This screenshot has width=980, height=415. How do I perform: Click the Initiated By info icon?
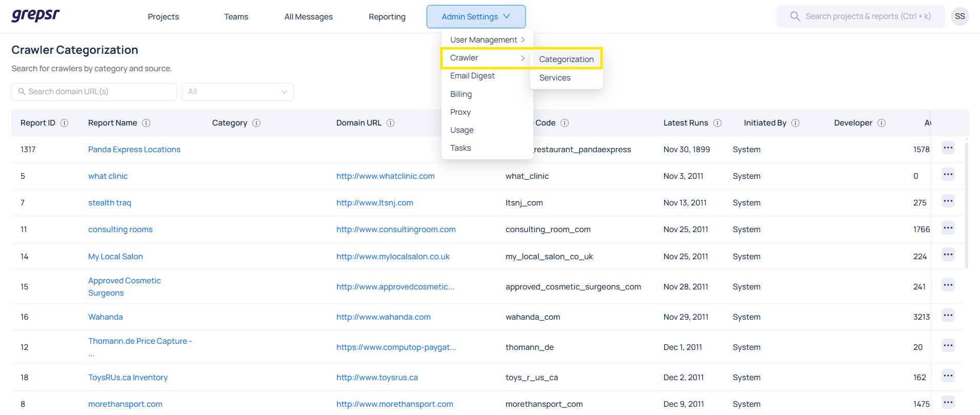pyautogui.click(x=795, y=123)
